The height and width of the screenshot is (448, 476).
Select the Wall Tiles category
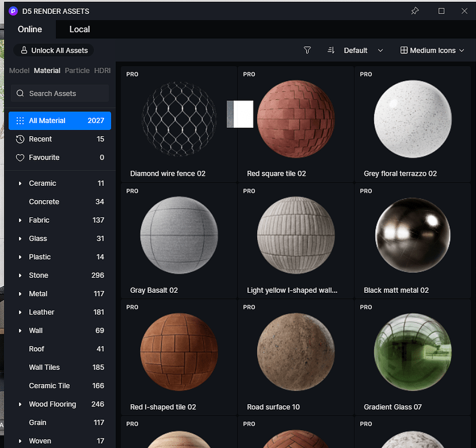coord(60,367)
